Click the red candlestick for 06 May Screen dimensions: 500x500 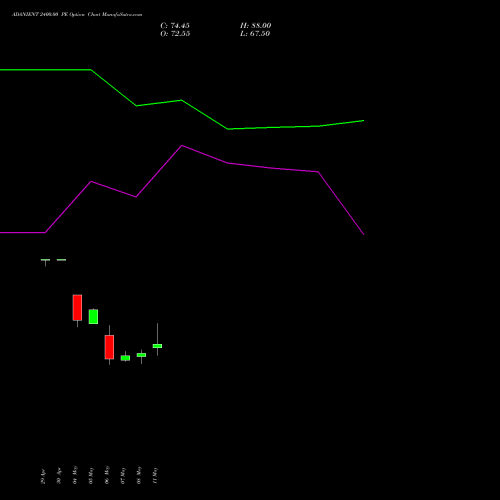[109, 347]
